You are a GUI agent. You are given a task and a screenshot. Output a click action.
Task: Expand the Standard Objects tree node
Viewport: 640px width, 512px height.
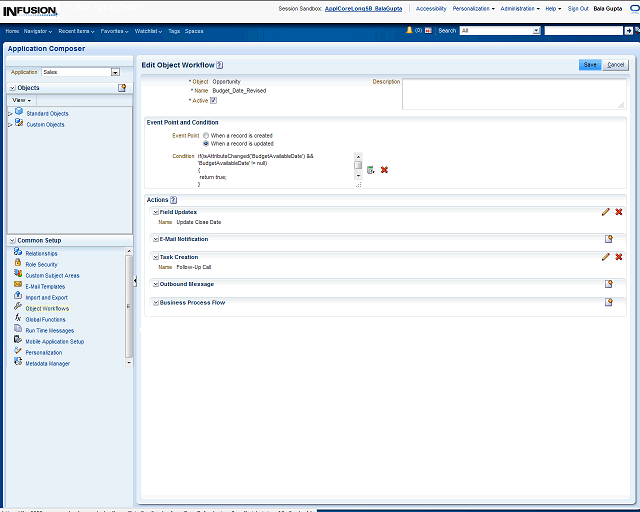point(10,114)
